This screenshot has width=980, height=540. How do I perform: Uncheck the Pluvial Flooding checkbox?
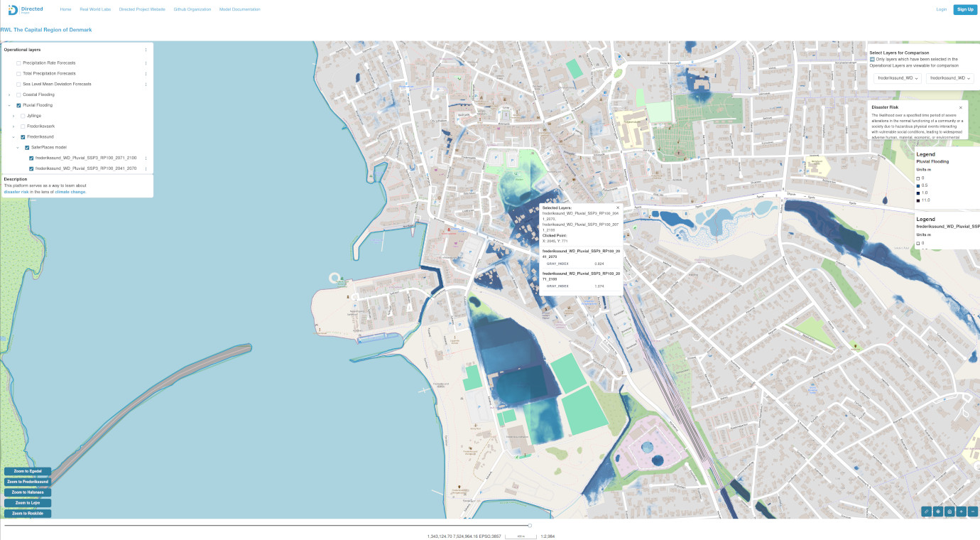(x=18, y=105)
